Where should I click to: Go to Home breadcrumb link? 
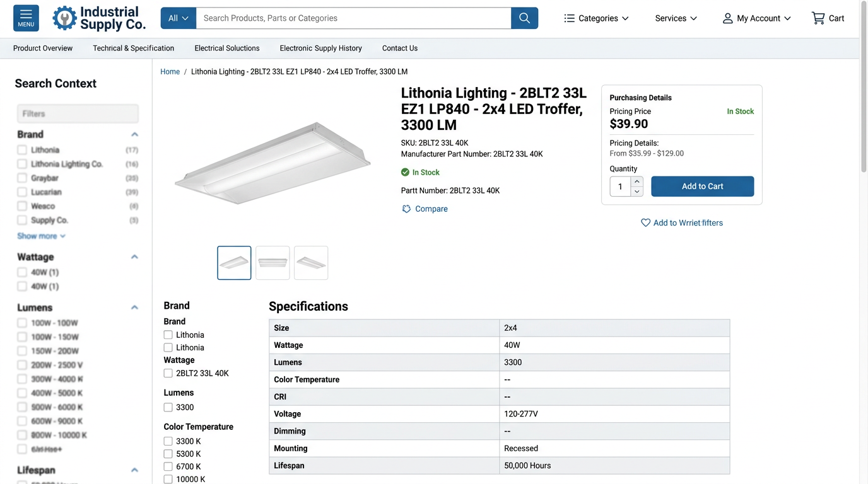pos(170,72)
